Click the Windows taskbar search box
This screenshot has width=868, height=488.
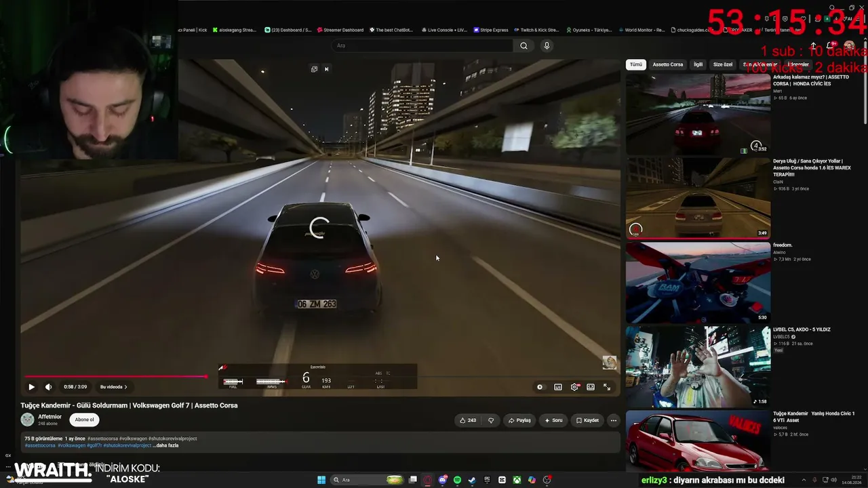tap(366, 480)
